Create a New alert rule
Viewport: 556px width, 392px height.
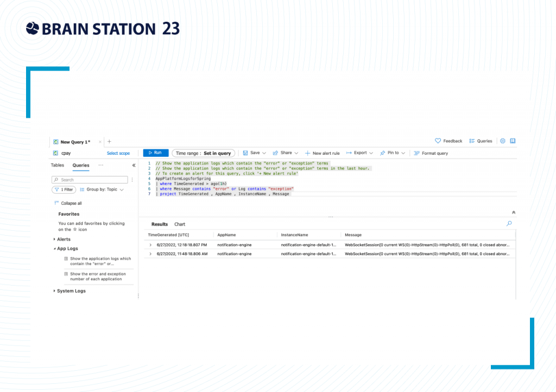coord(322,153)
